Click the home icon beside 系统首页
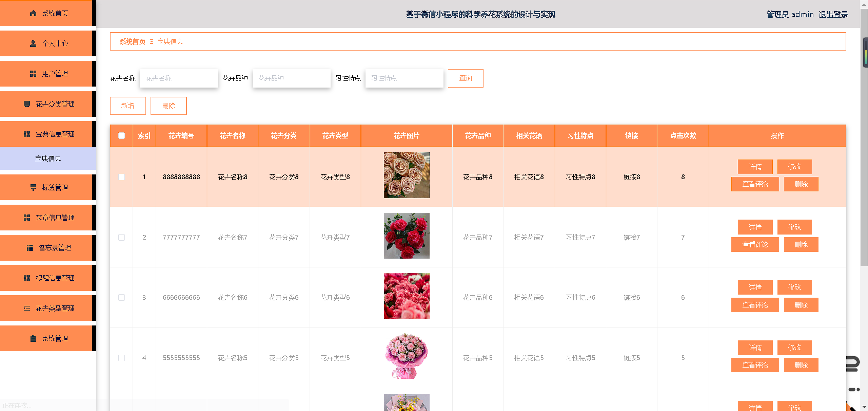Screen dimensions: 868x411 point(33,13)
